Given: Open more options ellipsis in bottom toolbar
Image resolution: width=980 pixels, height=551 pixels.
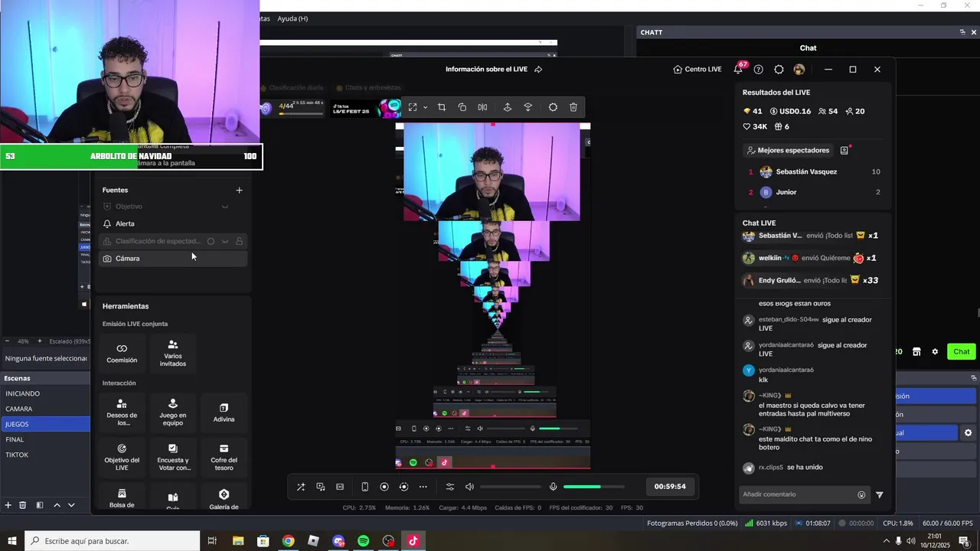Looking at the screenshot, I should click(x=423, y=487).
